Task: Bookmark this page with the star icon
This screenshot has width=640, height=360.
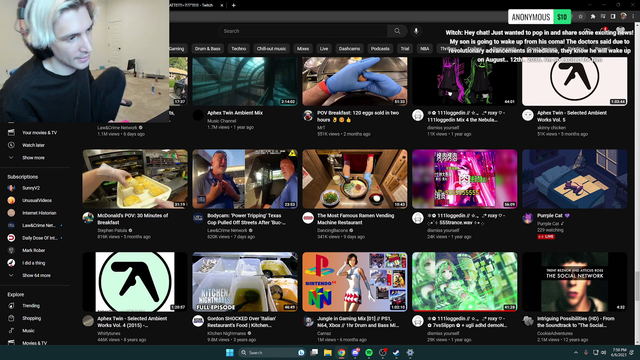Action: coord(580,16)
